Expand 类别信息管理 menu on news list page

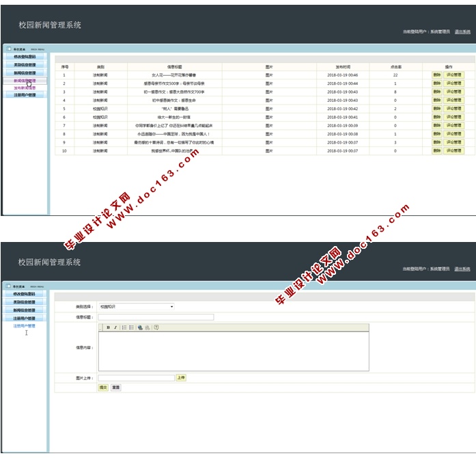click(x=25, y=65)
